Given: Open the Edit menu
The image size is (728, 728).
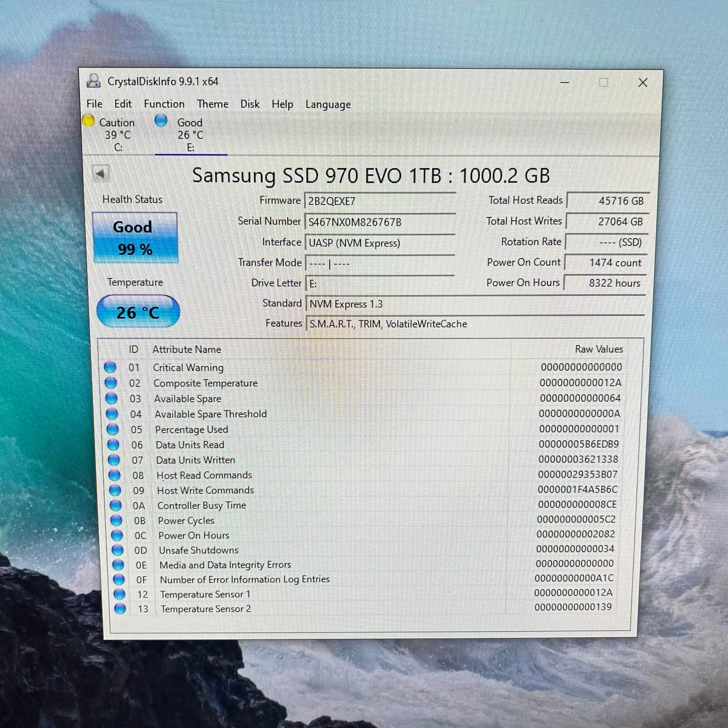Looking at the screenshot, I should (123, 104).
